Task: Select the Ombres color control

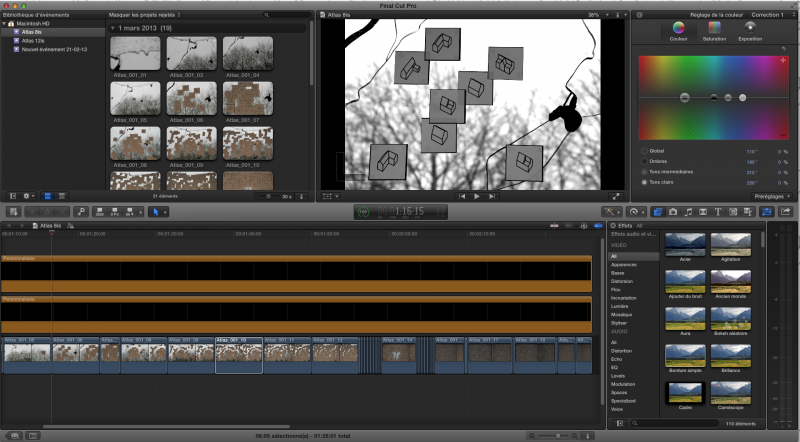Action: 644,161
